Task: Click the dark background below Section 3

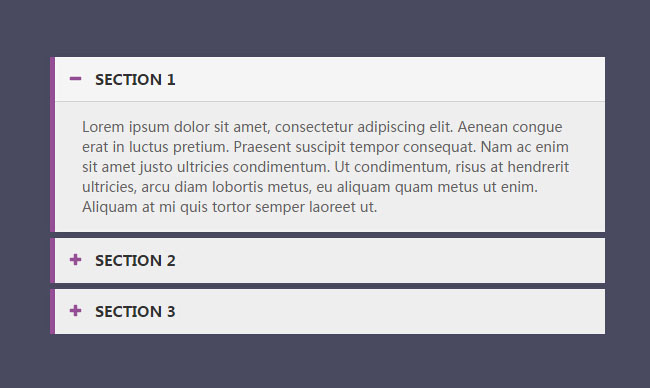Action: [x=325, y=361]
